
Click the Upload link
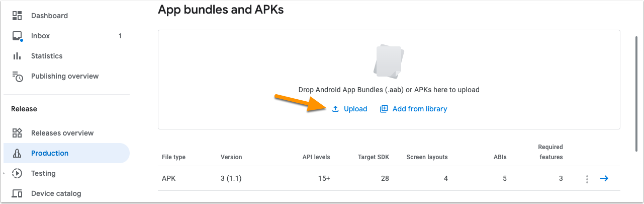coord(355,109)
